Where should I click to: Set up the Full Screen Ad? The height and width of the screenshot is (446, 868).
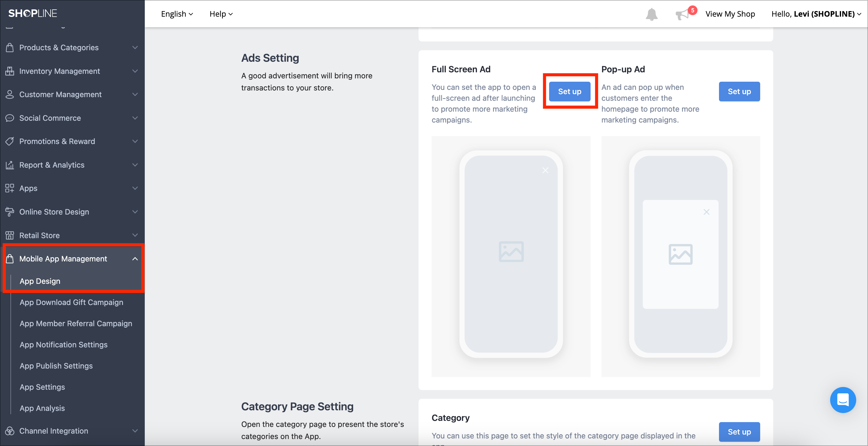click(x=569, y=91)
